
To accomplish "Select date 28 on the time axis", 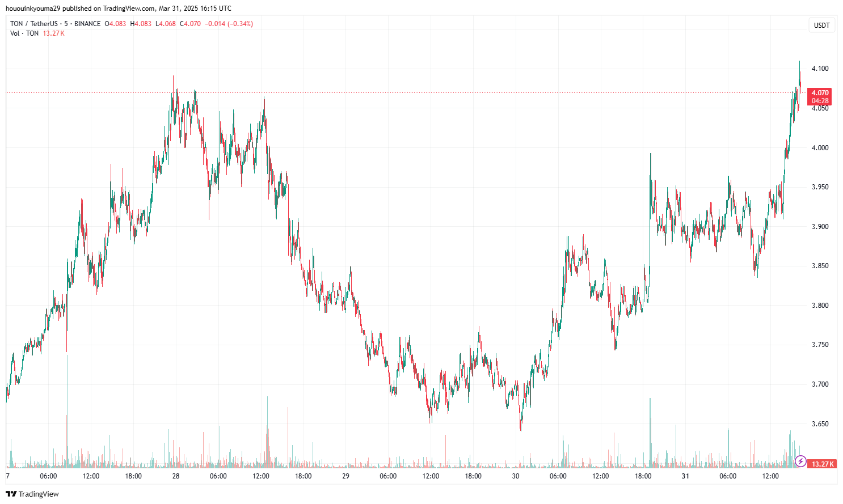I will (176, 476).
